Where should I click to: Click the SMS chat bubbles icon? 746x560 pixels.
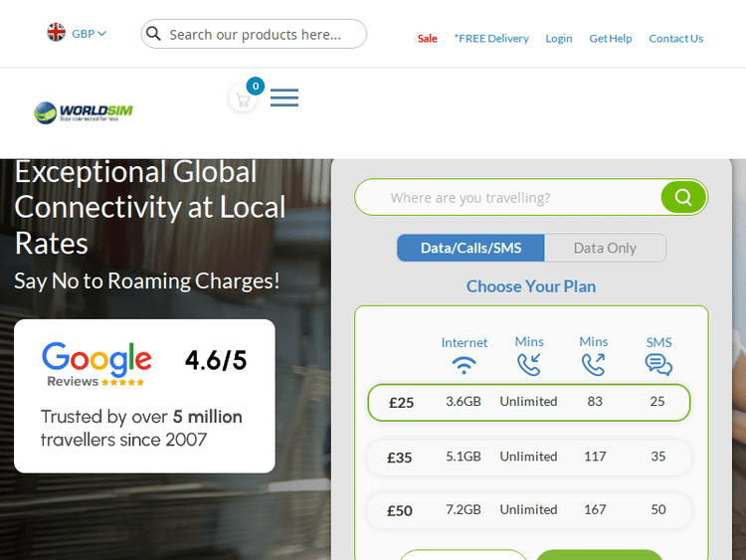tap(658, 365)
